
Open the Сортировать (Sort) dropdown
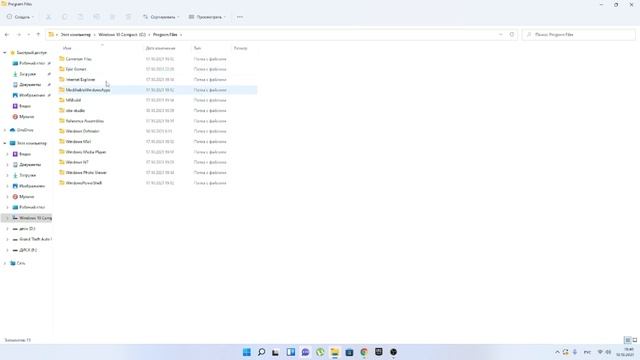(161, 17)
